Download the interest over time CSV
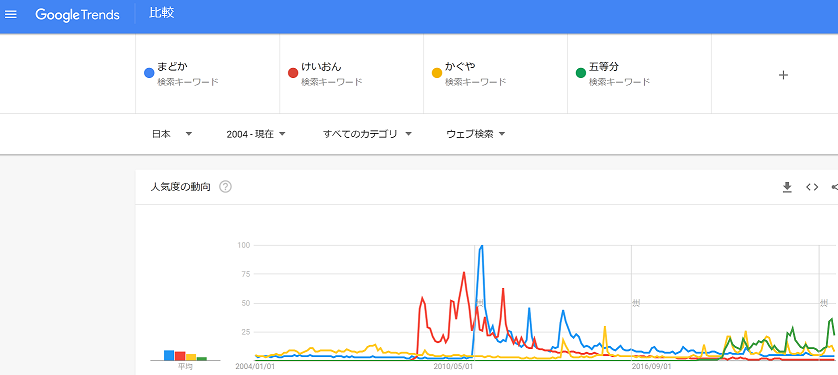The image size is (838, 375). tap(787, 187)
